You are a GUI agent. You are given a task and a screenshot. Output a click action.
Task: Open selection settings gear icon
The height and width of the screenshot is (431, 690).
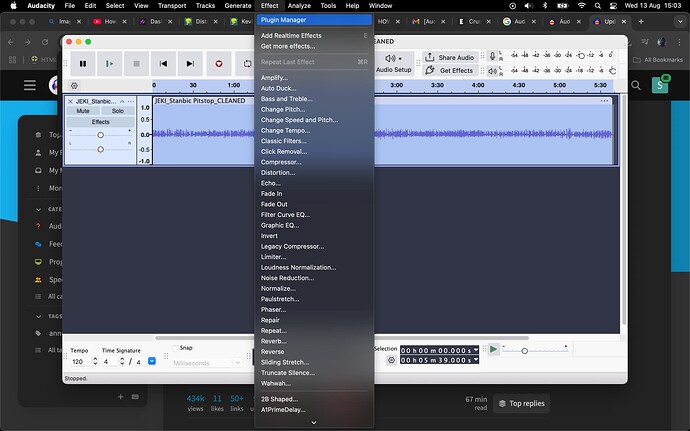click(391, 361)
